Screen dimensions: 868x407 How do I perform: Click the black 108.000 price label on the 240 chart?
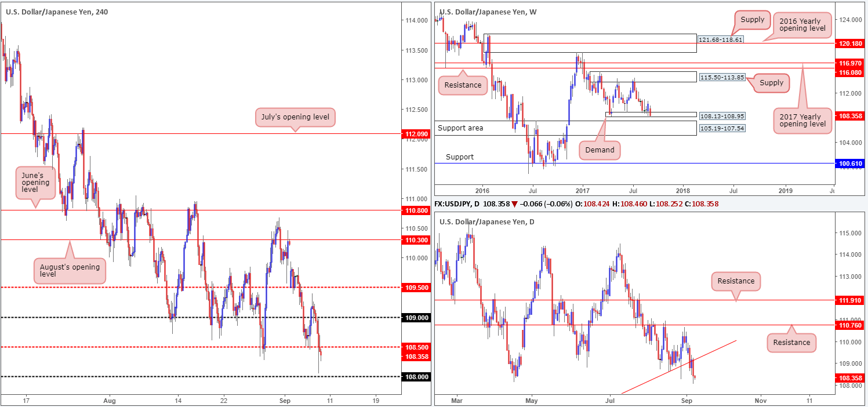click(416, 377)
